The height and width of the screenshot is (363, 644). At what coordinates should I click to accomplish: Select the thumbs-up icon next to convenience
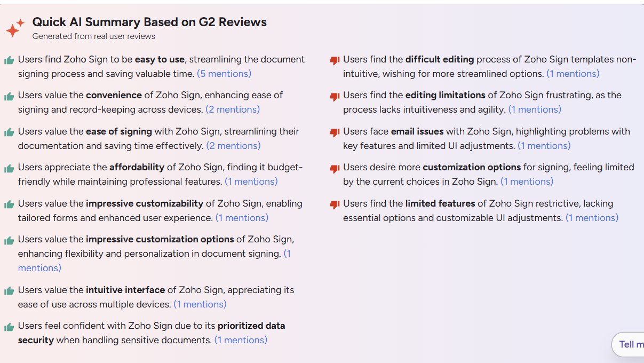tap(9, 96)
